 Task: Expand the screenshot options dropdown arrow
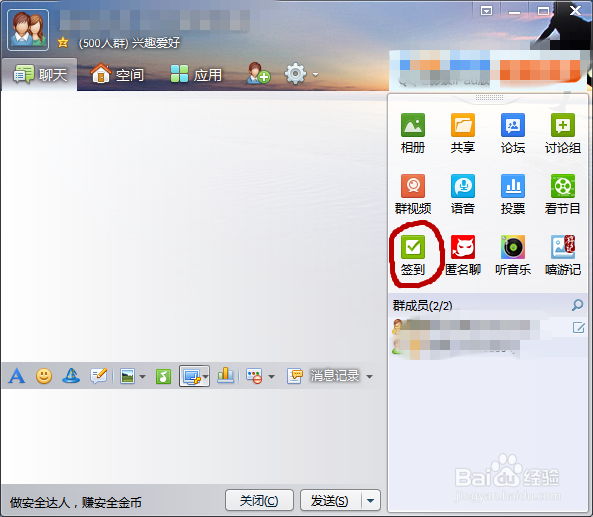(205, 376)
